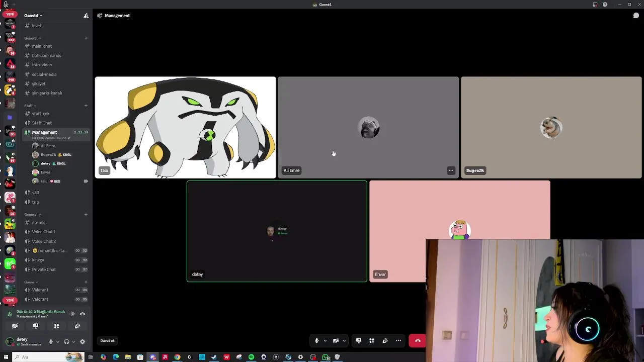
Task: Open the Ganst4 server dropdown menu
Action: pos(33,16)
